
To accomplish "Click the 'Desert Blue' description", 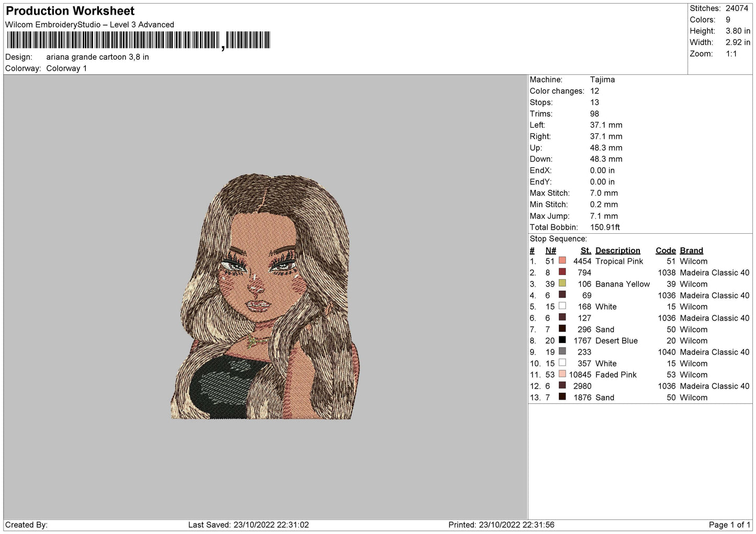I will pyautogui.click(x=616, y=340).
